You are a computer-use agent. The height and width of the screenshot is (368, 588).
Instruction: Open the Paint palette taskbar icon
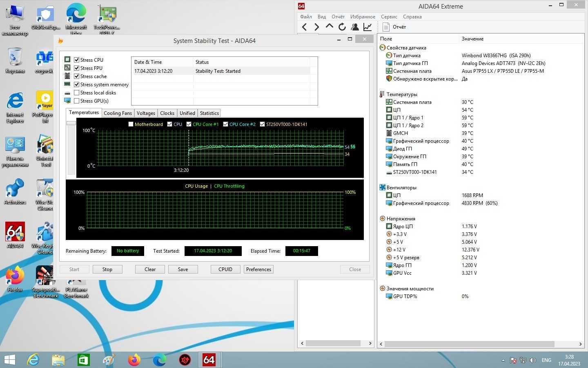click(109, 360)
